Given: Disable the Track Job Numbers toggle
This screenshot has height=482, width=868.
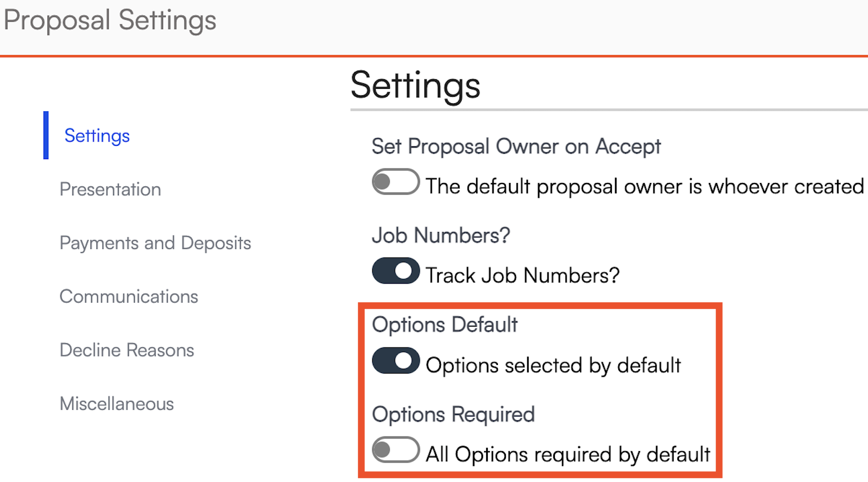Looking at the screenshot, I should [x=395, y=271].
